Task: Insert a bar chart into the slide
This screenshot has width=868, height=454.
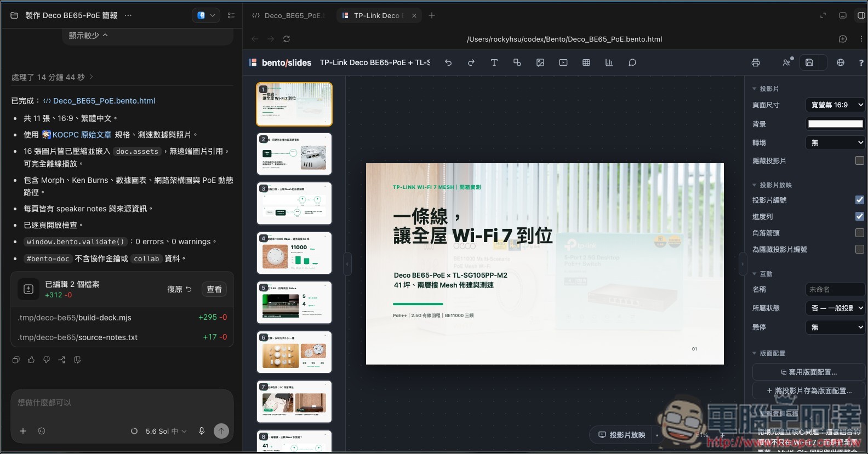Action: [609, 62]
